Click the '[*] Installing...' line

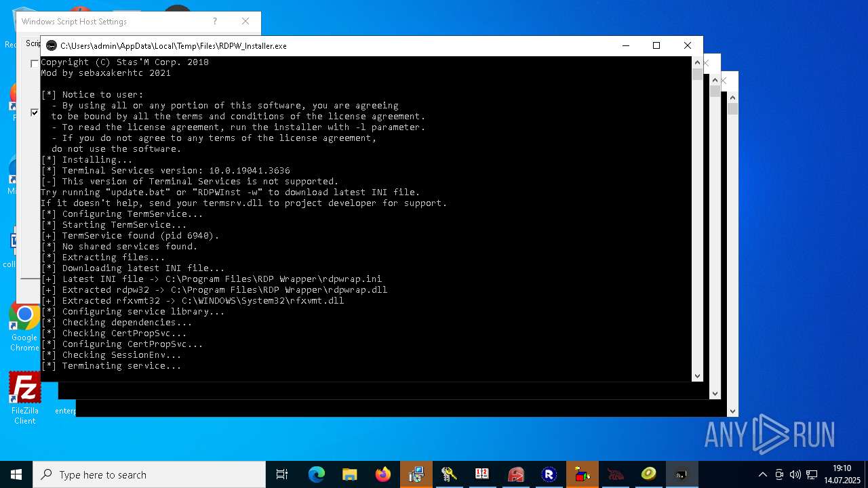(x=87, y=160)
